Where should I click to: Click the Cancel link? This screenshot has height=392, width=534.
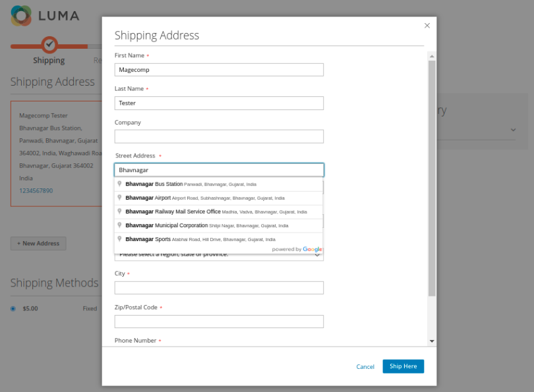(365, 366)
